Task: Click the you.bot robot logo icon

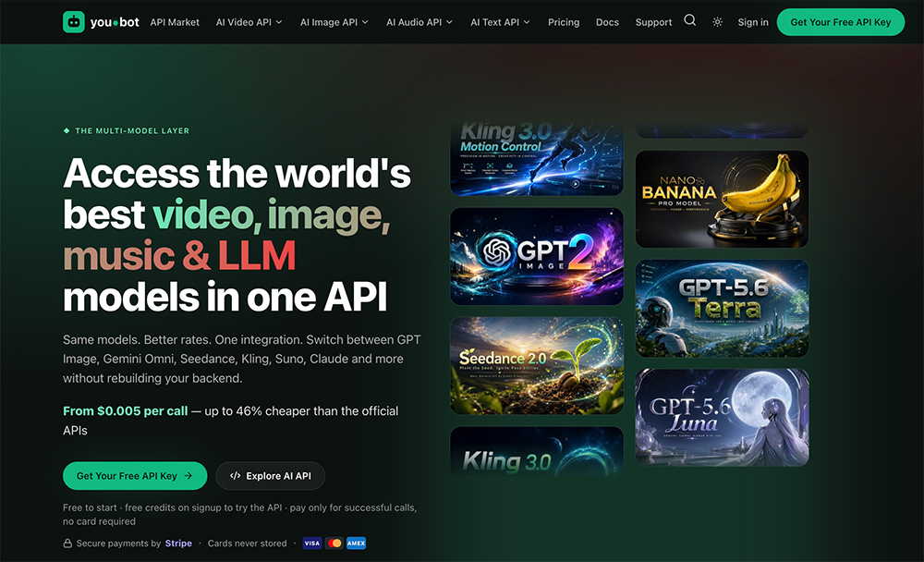Action: [74, 22]
